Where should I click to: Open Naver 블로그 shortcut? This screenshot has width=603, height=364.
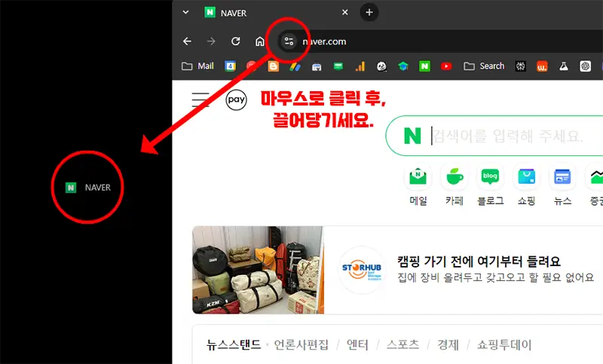491,185
